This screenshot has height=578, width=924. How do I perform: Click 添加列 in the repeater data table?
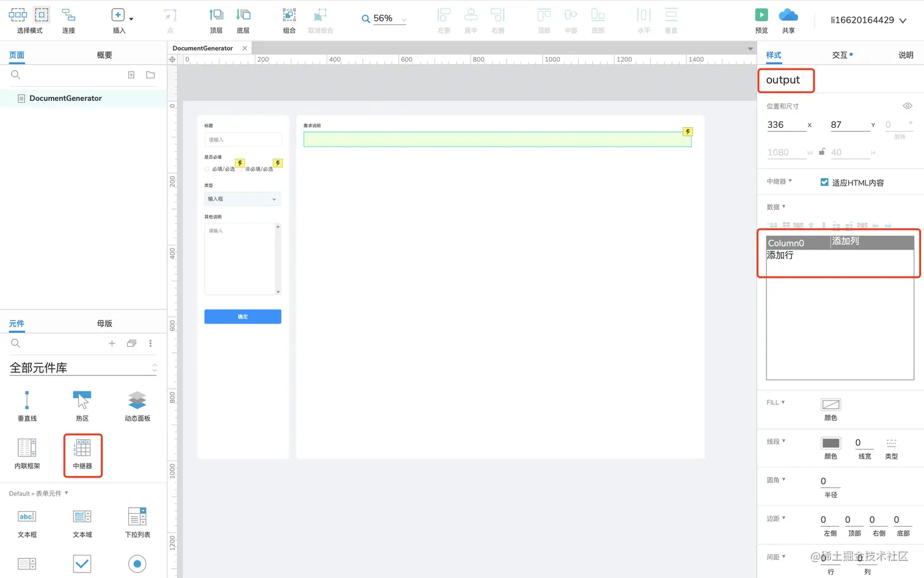tap(846, 241)
